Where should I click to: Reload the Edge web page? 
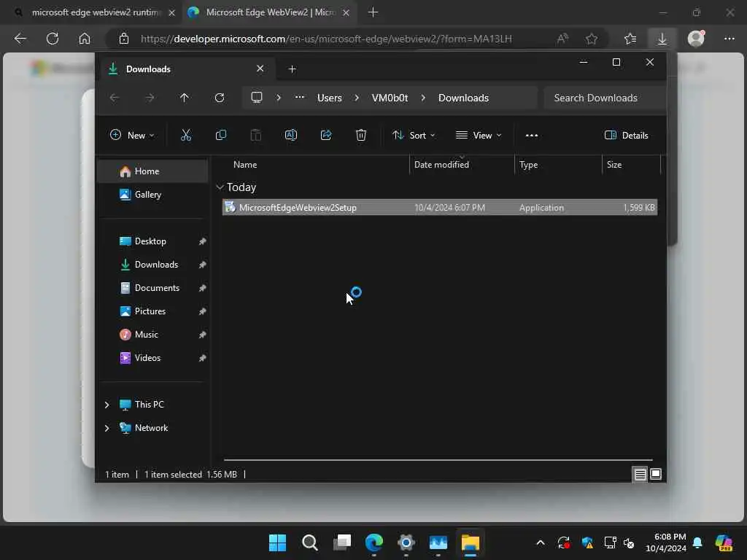(x=53, y=39)
